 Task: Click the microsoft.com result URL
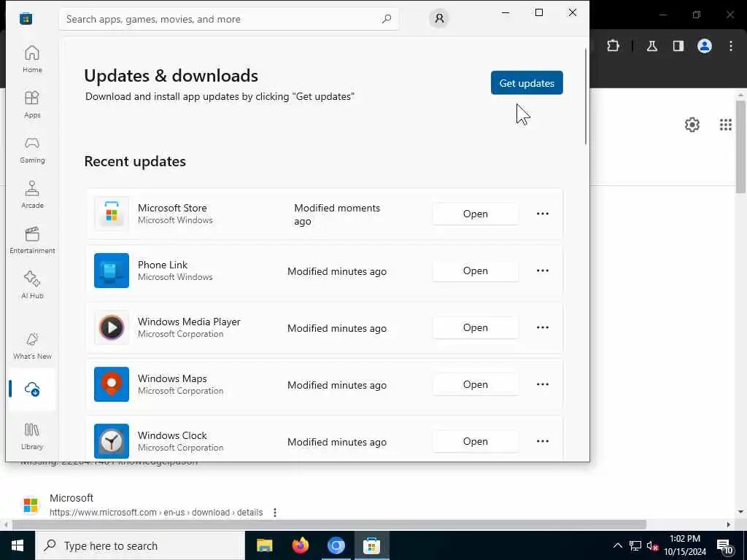click(x=156, y=513)
